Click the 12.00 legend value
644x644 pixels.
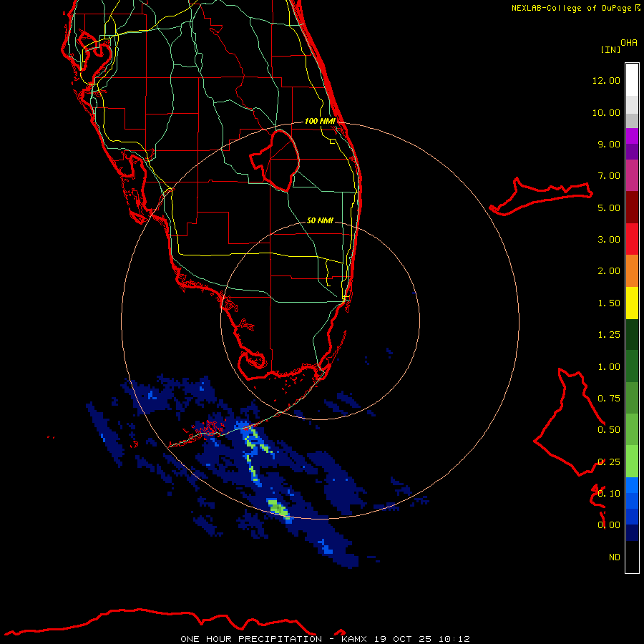tap(606, 80)
